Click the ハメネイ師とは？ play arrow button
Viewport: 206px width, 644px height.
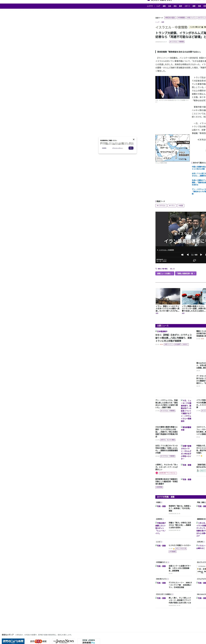point(202,27)
